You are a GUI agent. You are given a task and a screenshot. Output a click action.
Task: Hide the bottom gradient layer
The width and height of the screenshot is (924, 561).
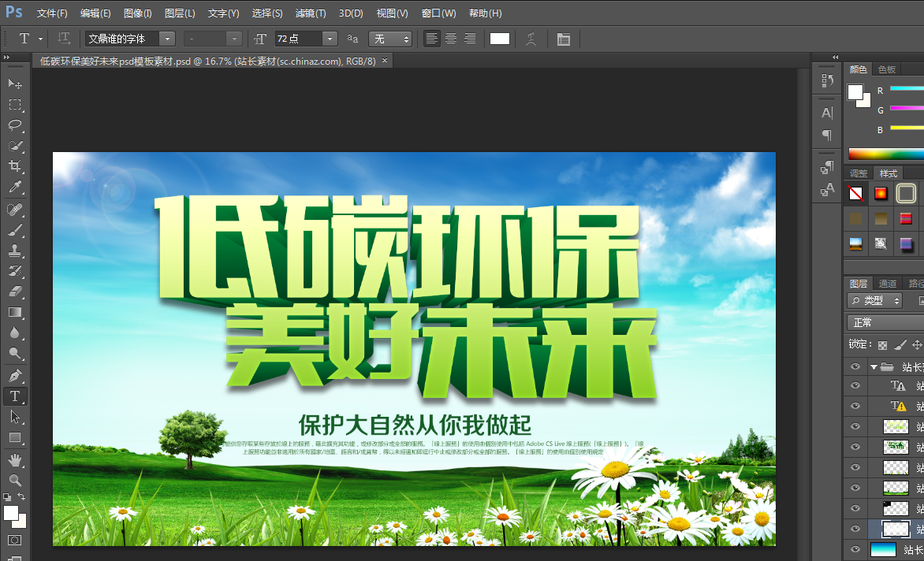(855, 549)
